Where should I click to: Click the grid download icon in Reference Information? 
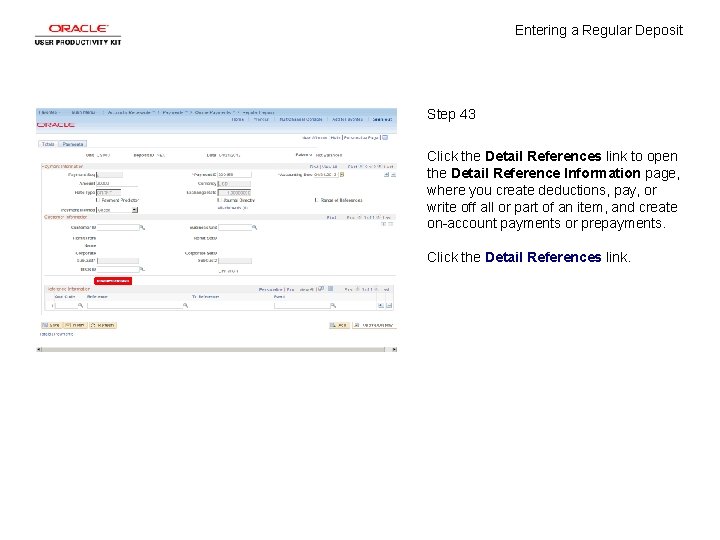pyautogui.click(x=330, y=289)
